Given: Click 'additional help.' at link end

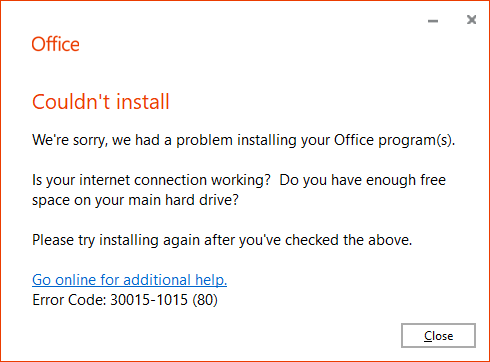Looking at the screenshot, I should (x=175, y=280).
